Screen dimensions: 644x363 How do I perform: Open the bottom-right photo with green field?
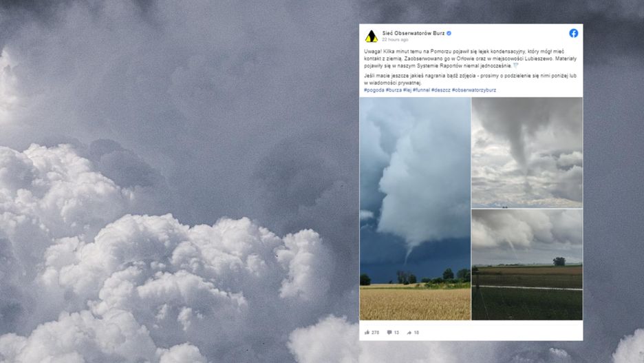coord(527,265)
